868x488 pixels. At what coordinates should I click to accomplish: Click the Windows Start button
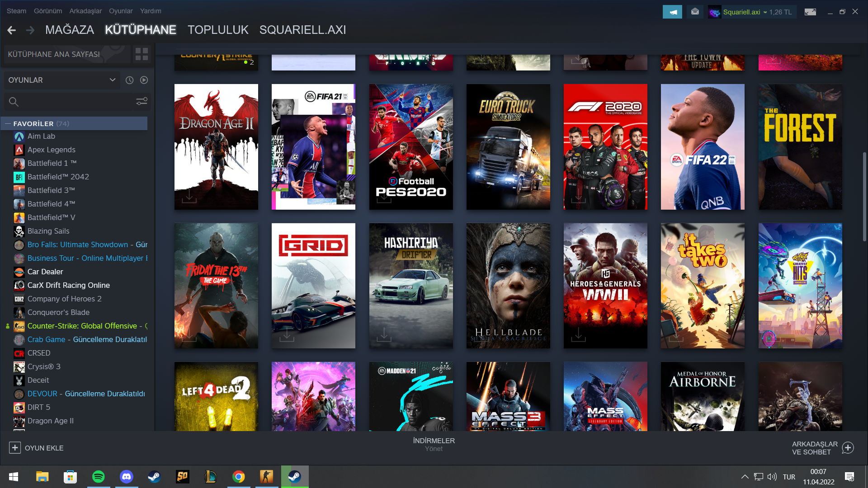click(14, 477)
